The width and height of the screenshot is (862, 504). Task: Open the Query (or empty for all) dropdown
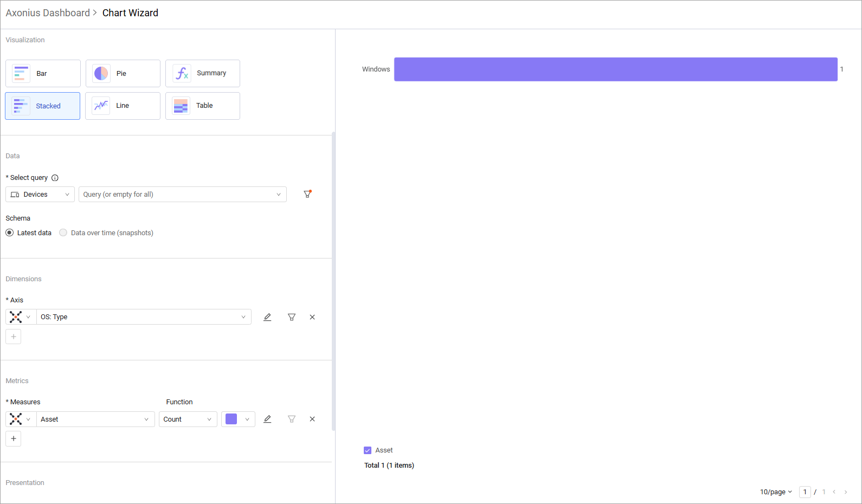(183, 195)
